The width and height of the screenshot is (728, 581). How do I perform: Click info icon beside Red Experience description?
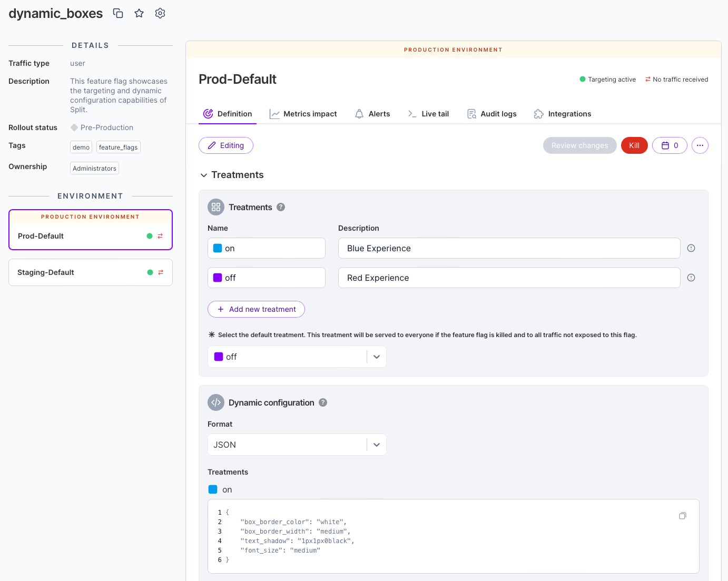click(x=691, y=278)
